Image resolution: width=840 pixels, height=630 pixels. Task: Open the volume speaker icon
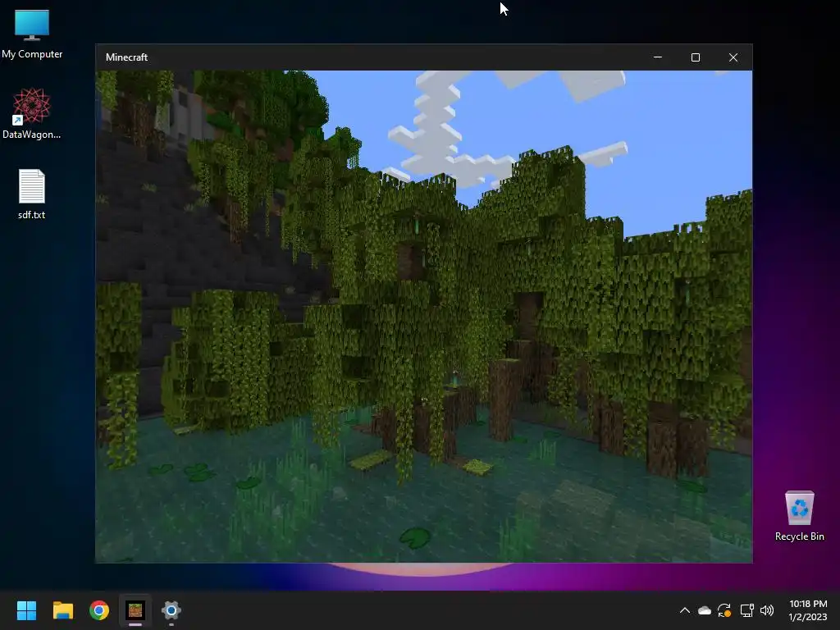point(767,610)
